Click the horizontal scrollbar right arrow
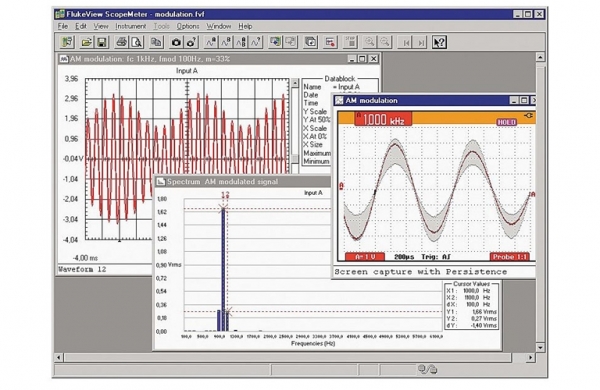The width and height of the screenshot is (600, 390). pyautogui.click(x=530, y=357)
